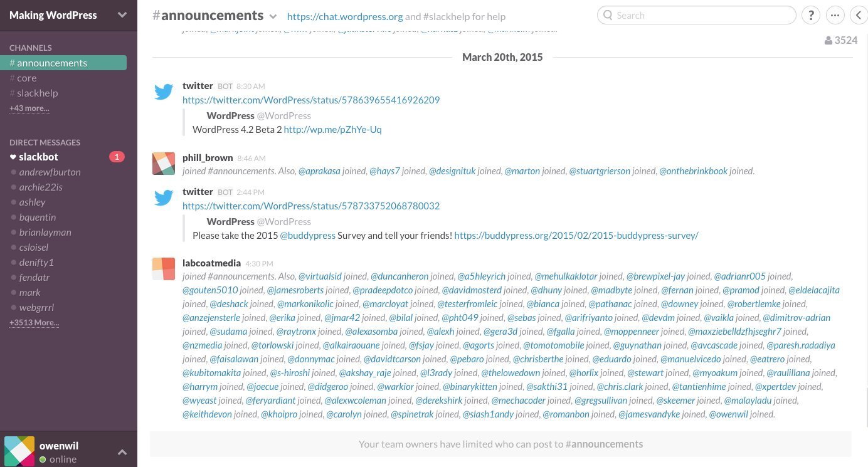868x467 pixels.
Task: Click the Search input field
Action: [696, 15]
